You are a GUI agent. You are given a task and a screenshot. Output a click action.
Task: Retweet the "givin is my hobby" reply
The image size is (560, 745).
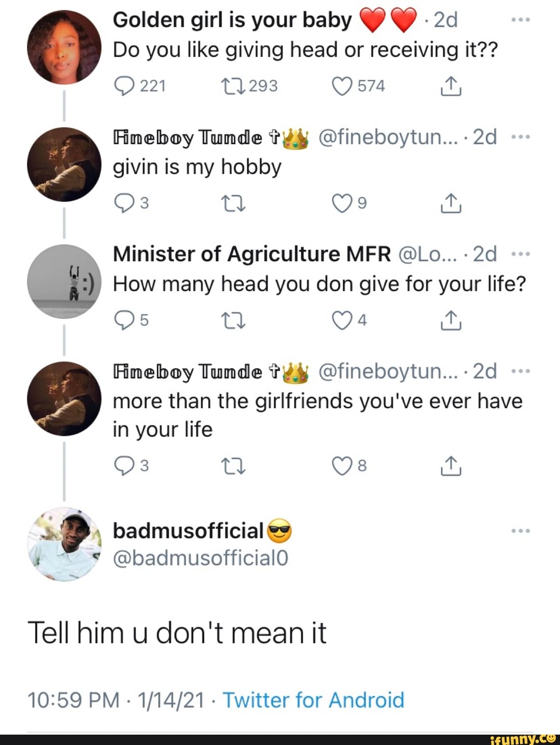click(x=233, y=204)
